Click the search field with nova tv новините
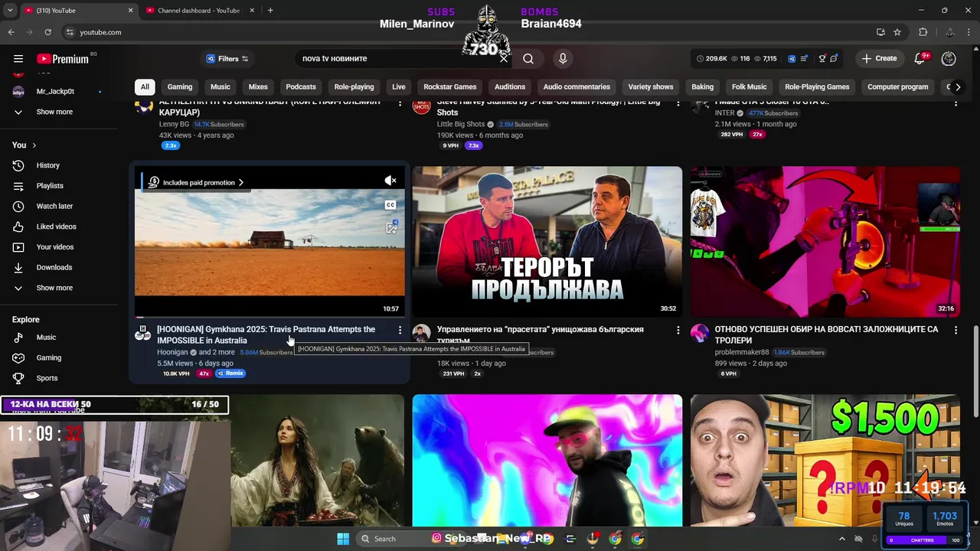Viewport: 980px width, 551px height. pyautogui.click(x=398, y=58)
